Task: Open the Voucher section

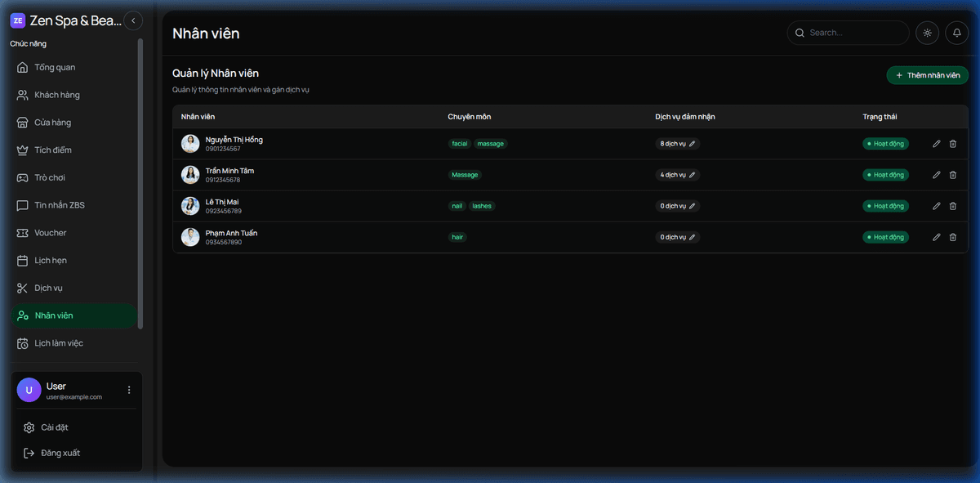Action: click(x=51, y=233)
